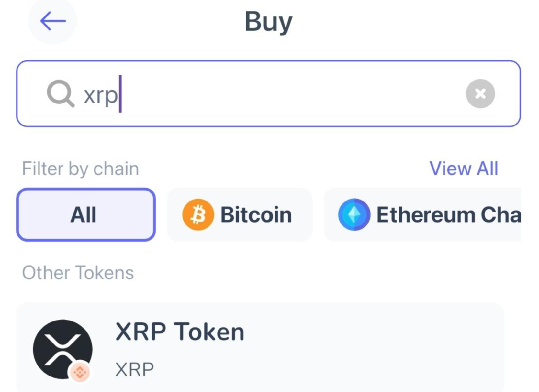Click the small orange BNB chain badge

80,372
